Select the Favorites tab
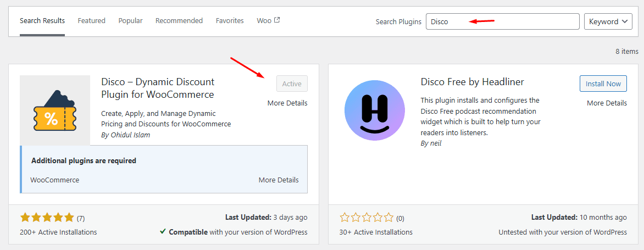Image resolution: width=644 pixels, height=250 pixels. [x=230, y=21]
